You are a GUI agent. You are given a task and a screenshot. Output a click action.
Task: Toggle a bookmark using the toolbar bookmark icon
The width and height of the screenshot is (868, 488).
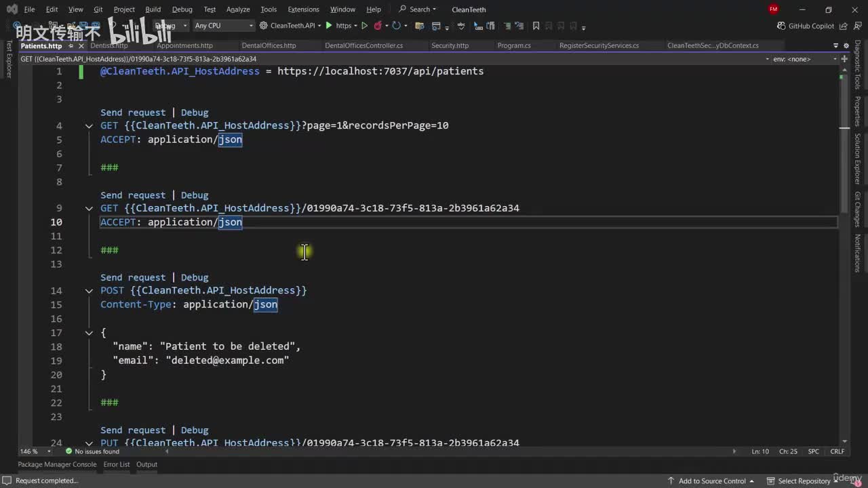(x=536, y=26)
